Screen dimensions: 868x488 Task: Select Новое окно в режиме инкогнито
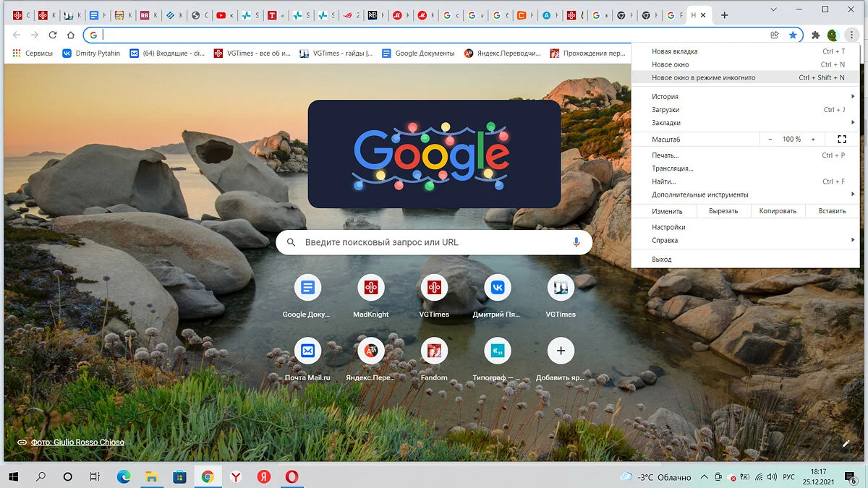click(x=703, y=77)
